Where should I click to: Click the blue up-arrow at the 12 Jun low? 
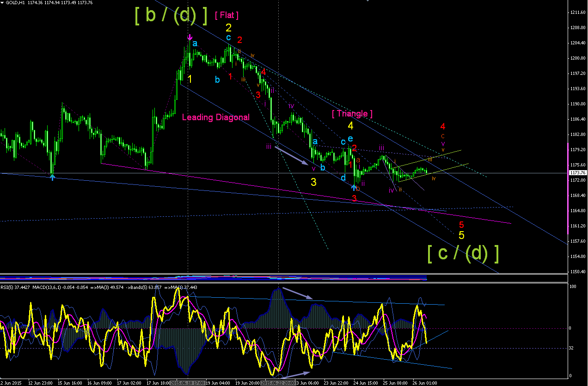[x=52, y=177]
